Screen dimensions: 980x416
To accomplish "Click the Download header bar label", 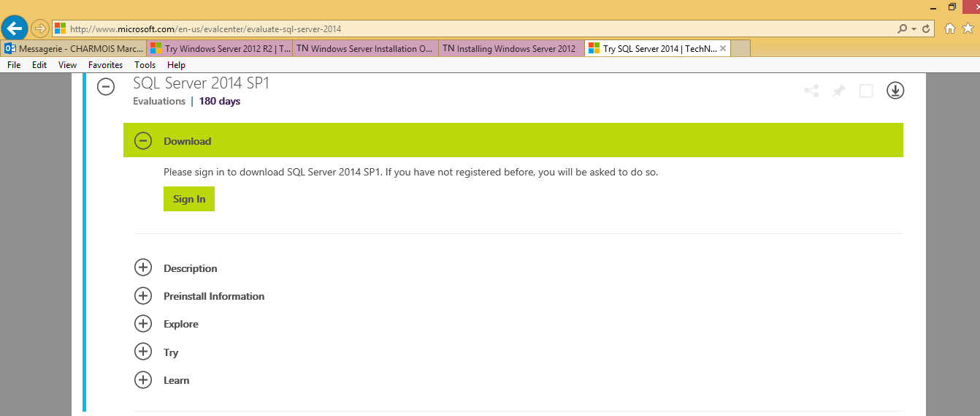I will (187, 141).
